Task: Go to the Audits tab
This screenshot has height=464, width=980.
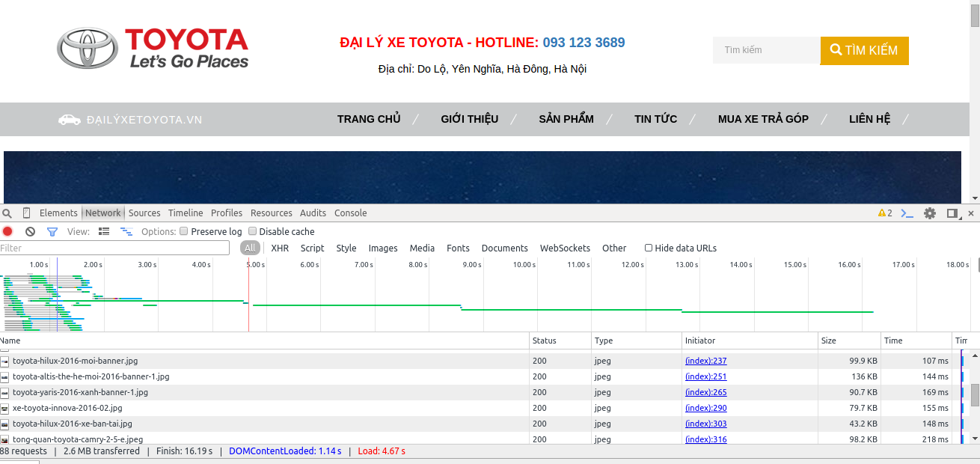Action: [x=313, y=213]
